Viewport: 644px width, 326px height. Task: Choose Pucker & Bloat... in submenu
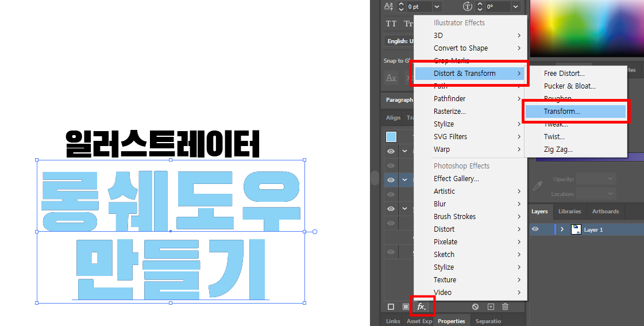(576, 86)
